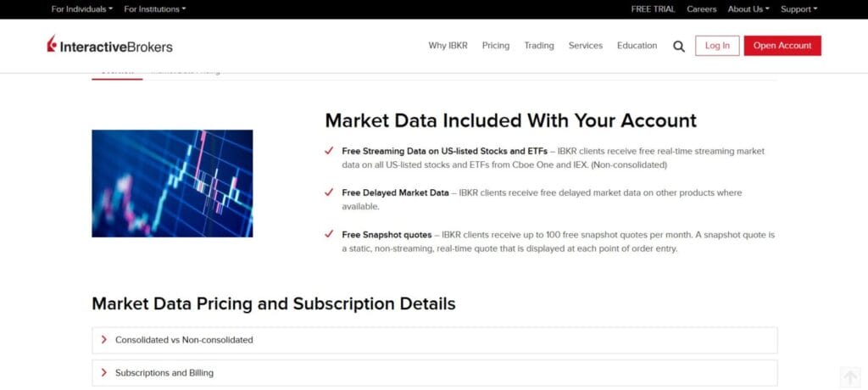Open the Trading navigation menu

pos(539,46)
